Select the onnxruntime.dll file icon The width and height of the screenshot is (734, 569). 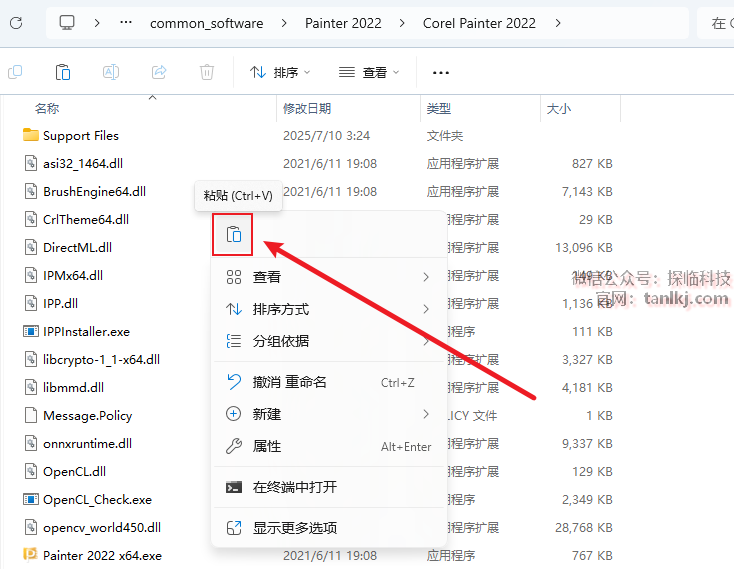31,443
